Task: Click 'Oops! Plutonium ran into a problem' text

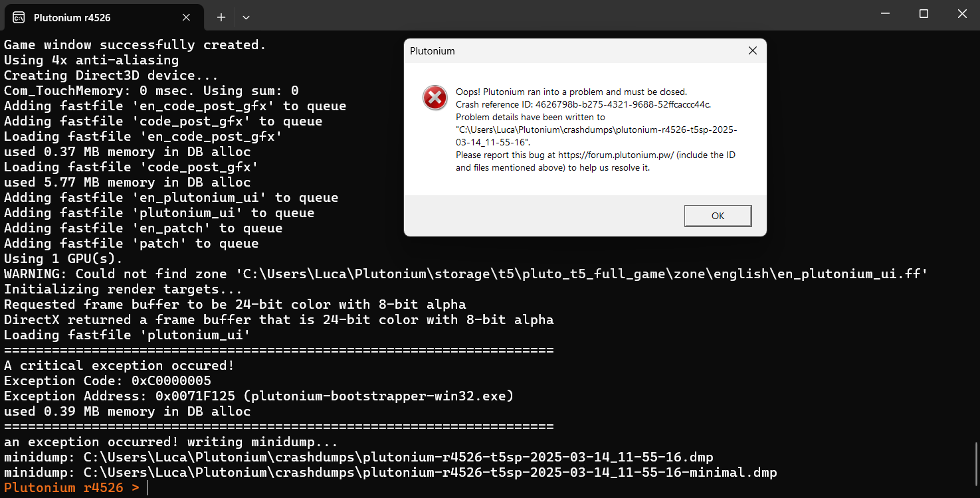Action: click(x=571, y=92)
